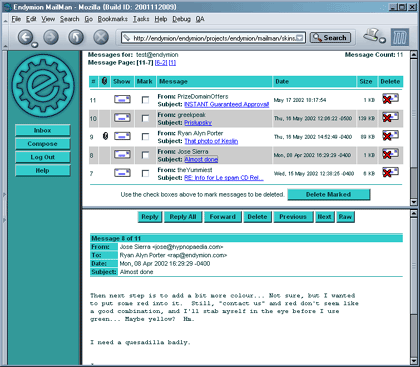This screenshot has width=420, height=367.
Task: Go to the Next message
Action: (x=324, y=217)
